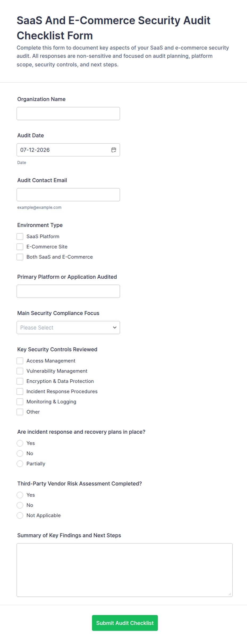
Task: Select Yes for incident response plans
Action: (20, 443)
